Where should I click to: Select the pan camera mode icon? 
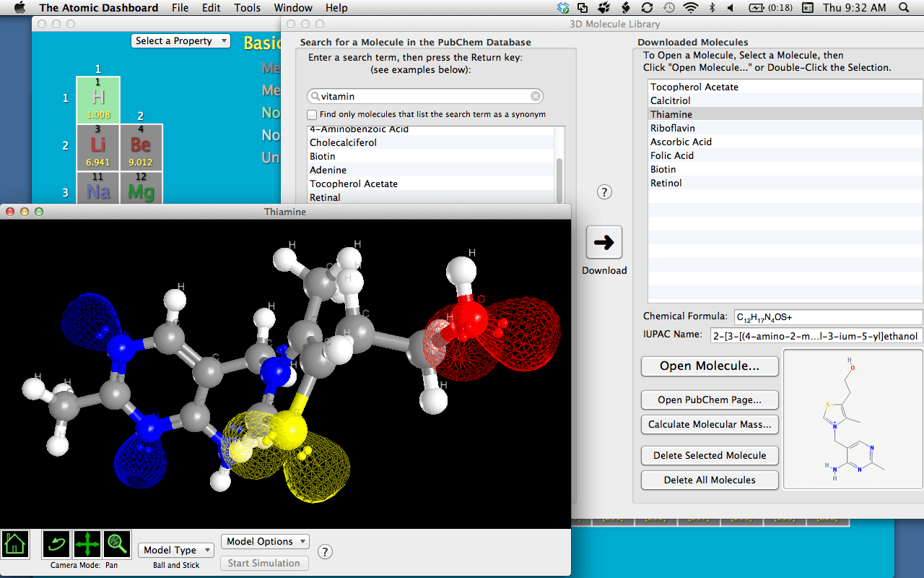tap(87, 543)
